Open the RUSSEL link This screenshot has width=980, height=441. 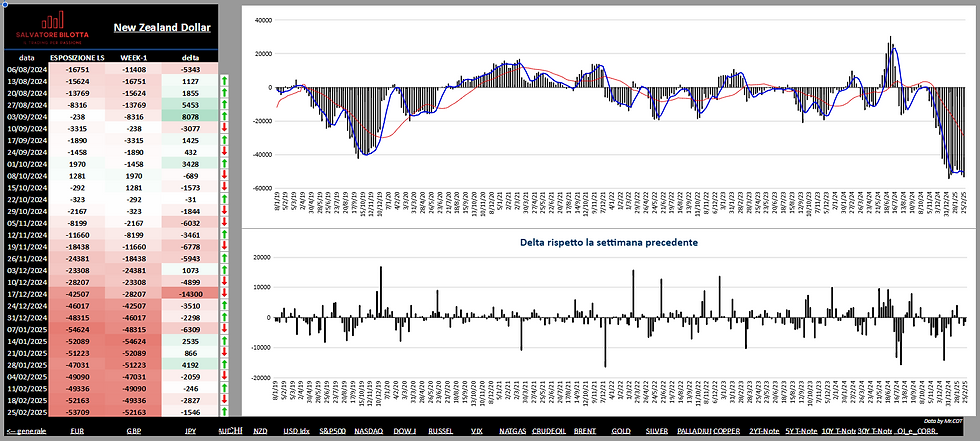(x=440, y=431)
